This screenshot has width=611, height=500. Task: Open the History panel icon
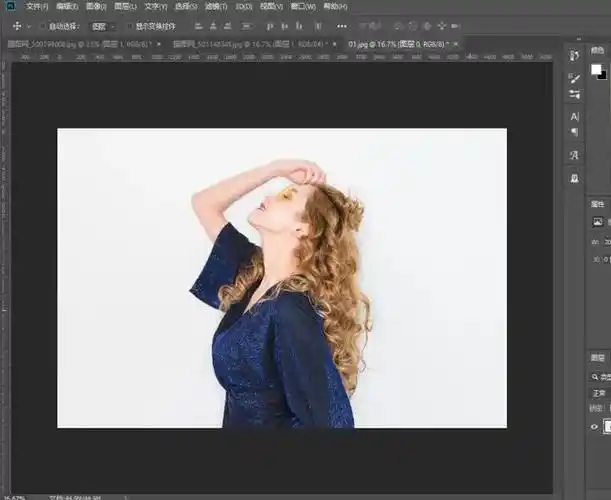click(574, 56)
